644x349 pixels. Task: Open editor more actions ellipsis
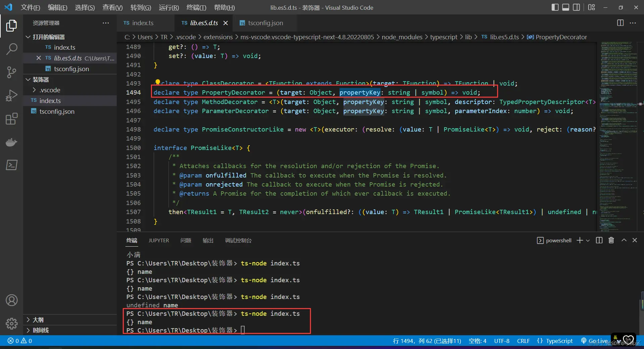click(633, 23)
